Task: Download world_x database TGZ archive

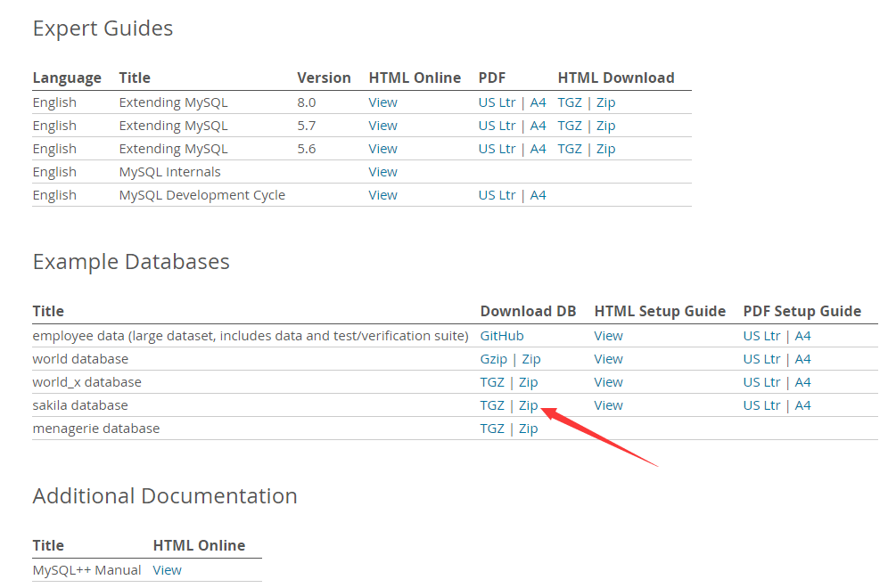Action: pos(492,382)
